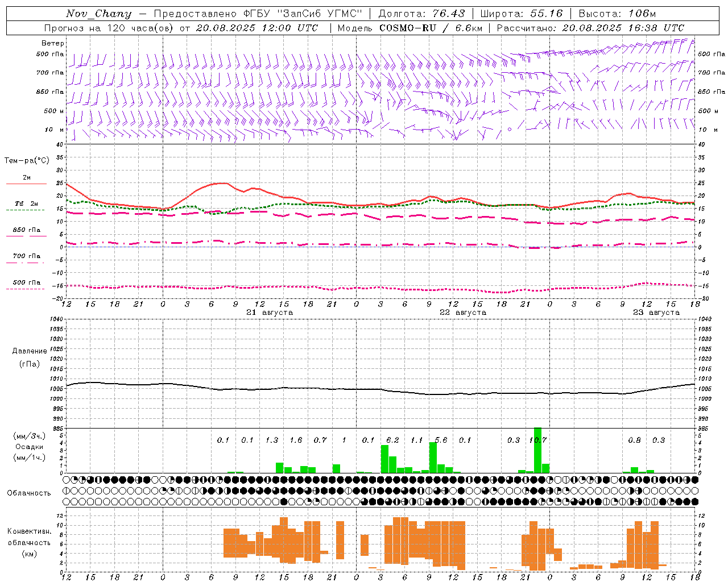Click the "10.7" precipitation total value

click(x=538, y=440)
